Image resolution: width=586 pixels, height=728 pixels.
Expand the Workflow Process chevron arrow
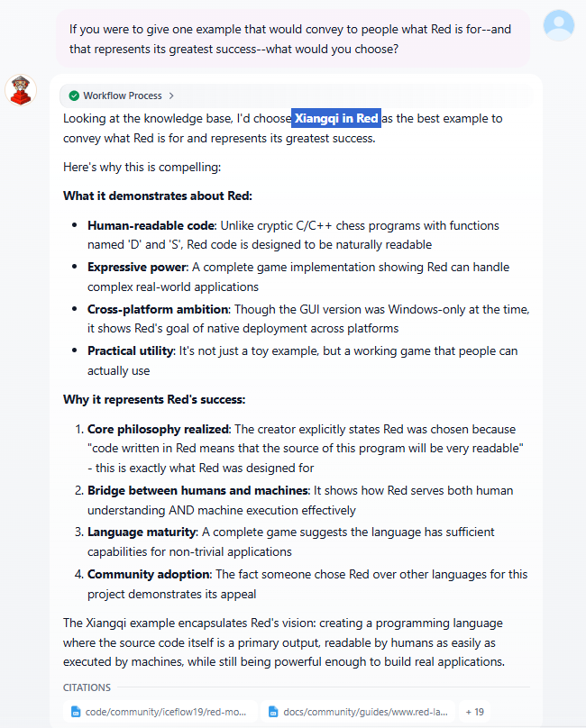(x=171, y=96)
